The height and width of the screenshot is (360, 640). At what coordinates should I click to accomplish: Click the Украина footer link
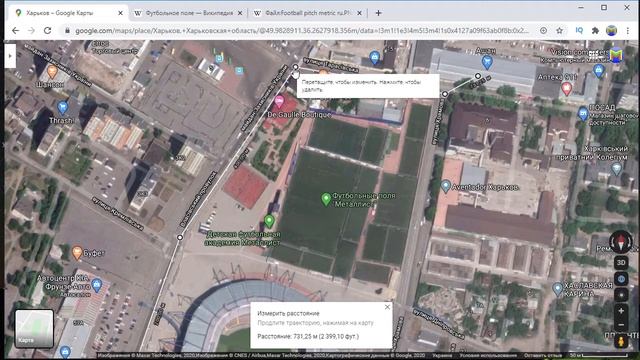[x=442, y=356]
